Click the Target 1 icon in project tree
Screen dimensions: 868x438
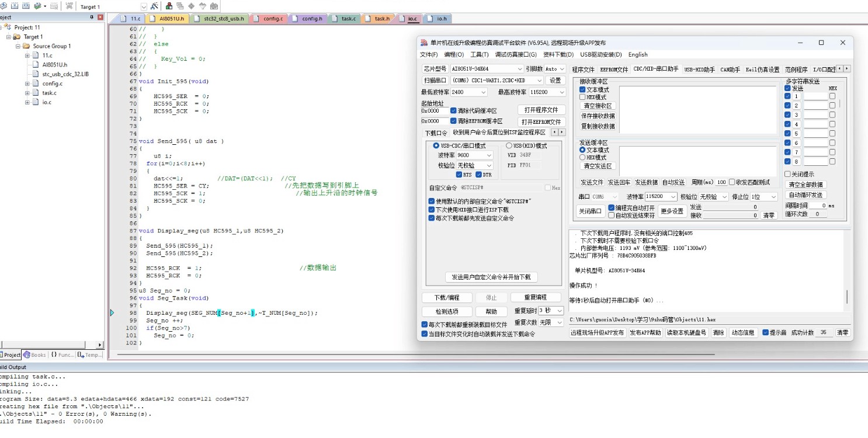pos(17,37)
